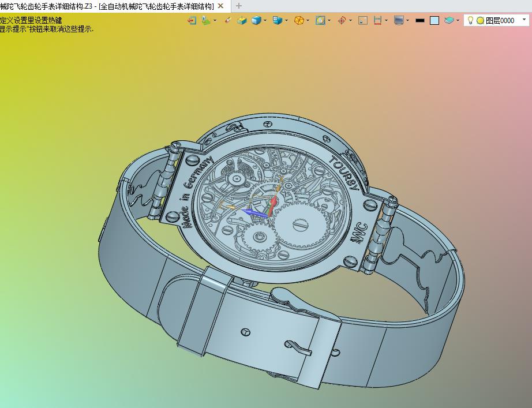Click the yellow-topped box icon
Image resolution: width=532 pixels, height=408 pixels.
[242, 21]
